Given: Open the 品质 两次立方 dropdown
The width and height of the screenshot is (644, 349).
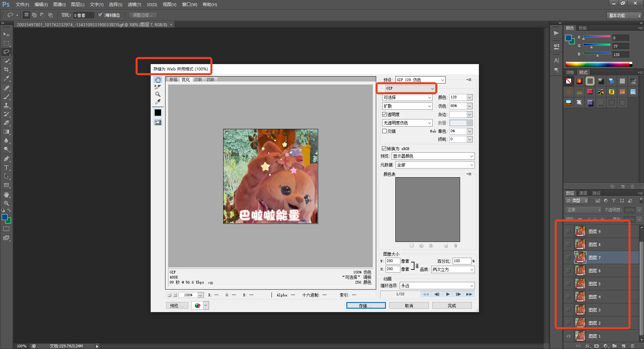Looking at the screenshot, I should tap(453, 269).
